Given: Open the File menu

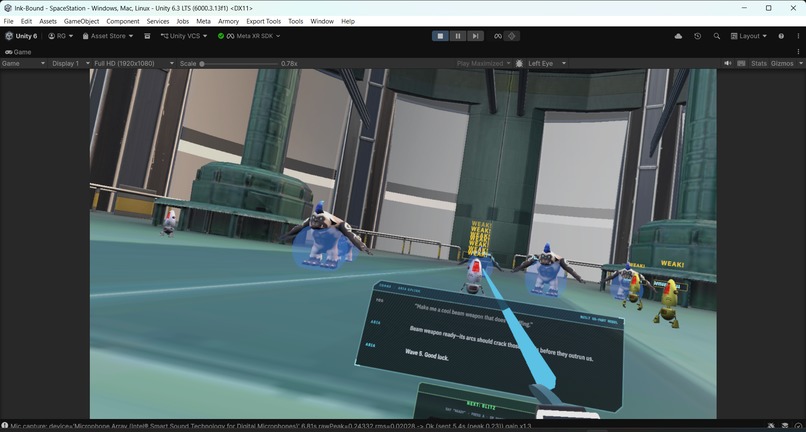Looking at the screenshot, I should [x=8, y=21].
